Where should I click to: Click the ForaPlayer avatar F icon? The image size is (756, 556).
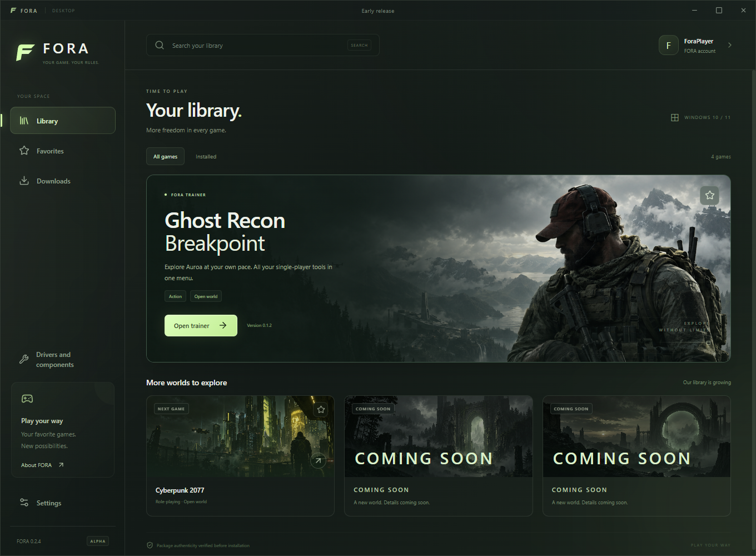[x=669, y=45]
